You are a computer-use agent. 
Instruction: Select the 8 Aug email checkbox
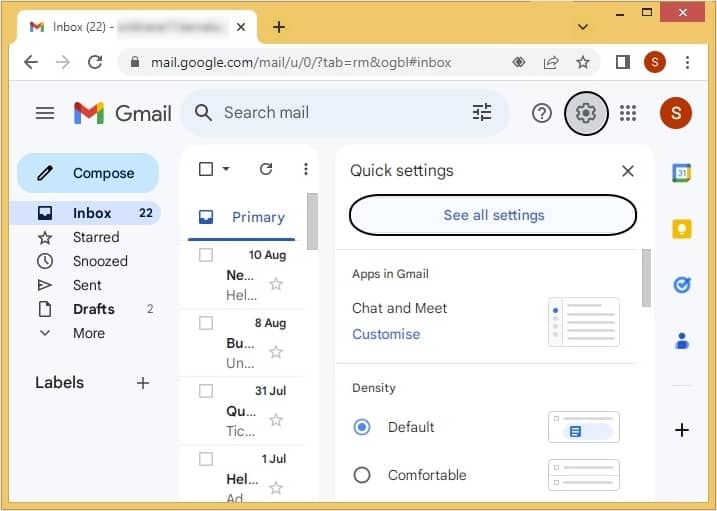206,323
